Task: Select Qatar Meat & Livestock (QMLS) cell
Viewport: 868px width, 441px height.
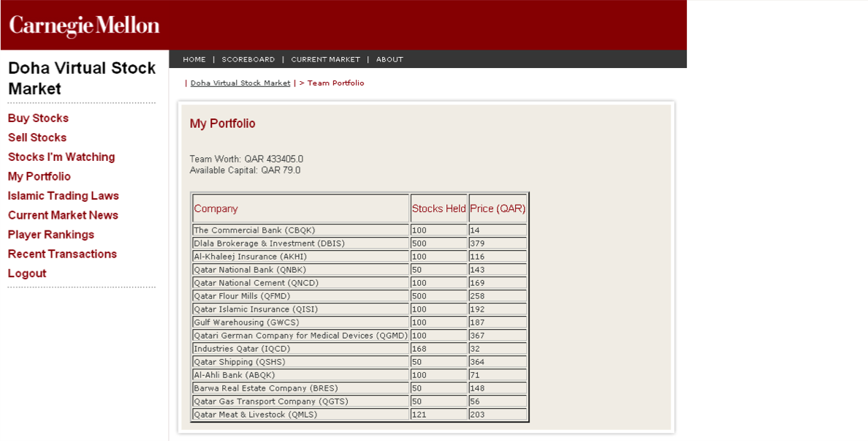Action: tap(300, 415)
